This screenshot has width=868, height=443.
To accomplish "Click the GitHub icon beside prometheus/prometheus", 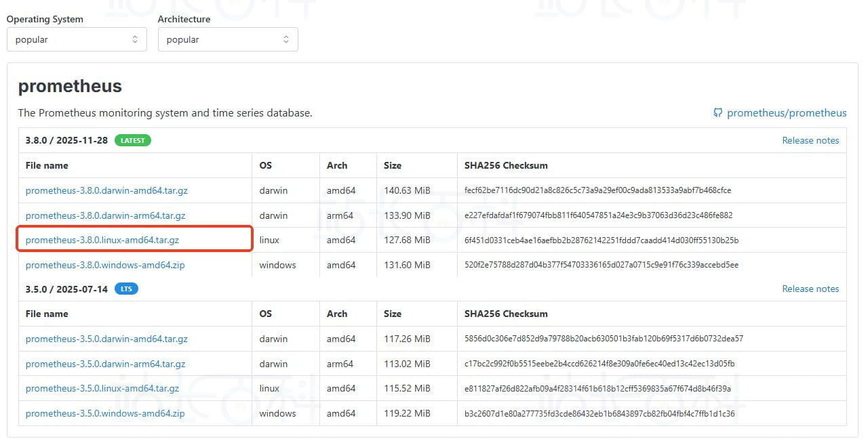I will coord(718,113).
